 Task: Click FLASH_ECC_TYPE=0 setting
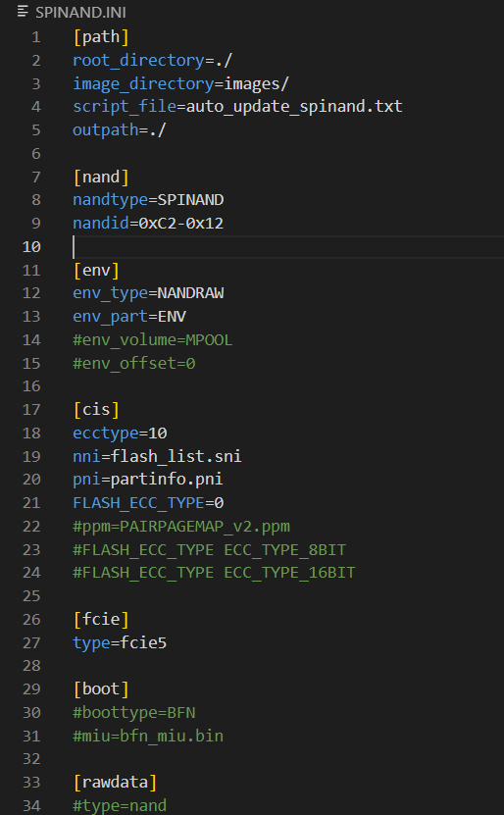coord(148,502)
